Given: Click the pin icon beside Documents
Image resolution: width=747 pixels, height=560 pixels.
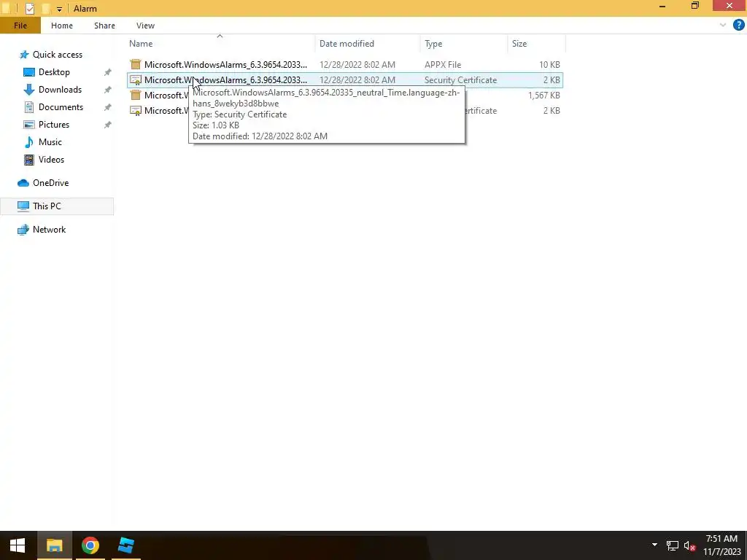Looking at the screenshot, I should tap(108, 106).
